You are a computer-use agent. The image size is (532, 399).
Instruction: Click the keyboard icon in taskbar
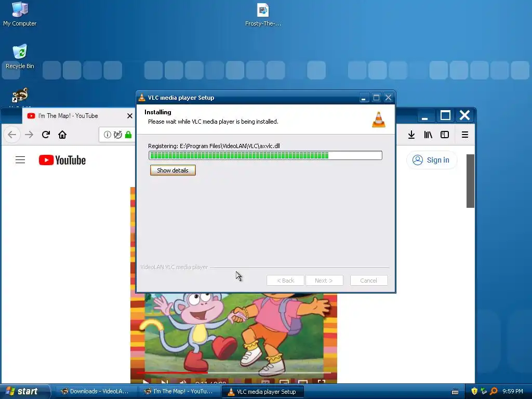point(455,392)
